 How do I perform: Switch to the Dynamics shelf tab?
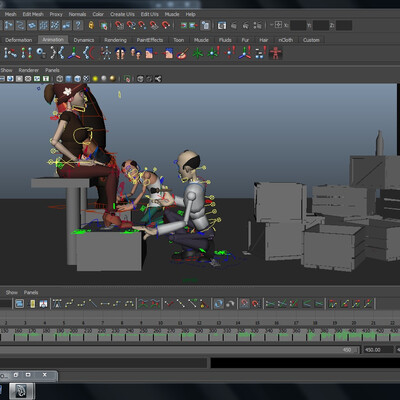84,40
